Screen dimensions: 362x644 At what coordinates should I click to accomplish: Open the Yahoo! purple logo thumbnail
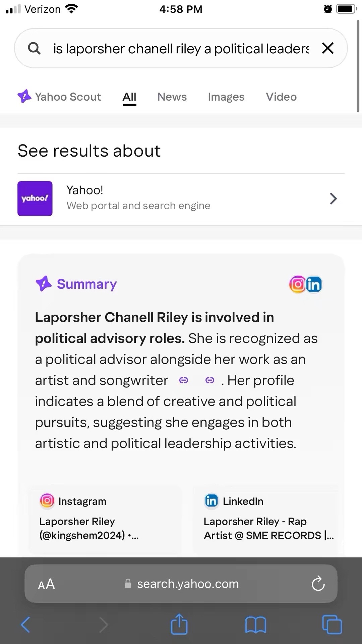[x=35, y=199]
